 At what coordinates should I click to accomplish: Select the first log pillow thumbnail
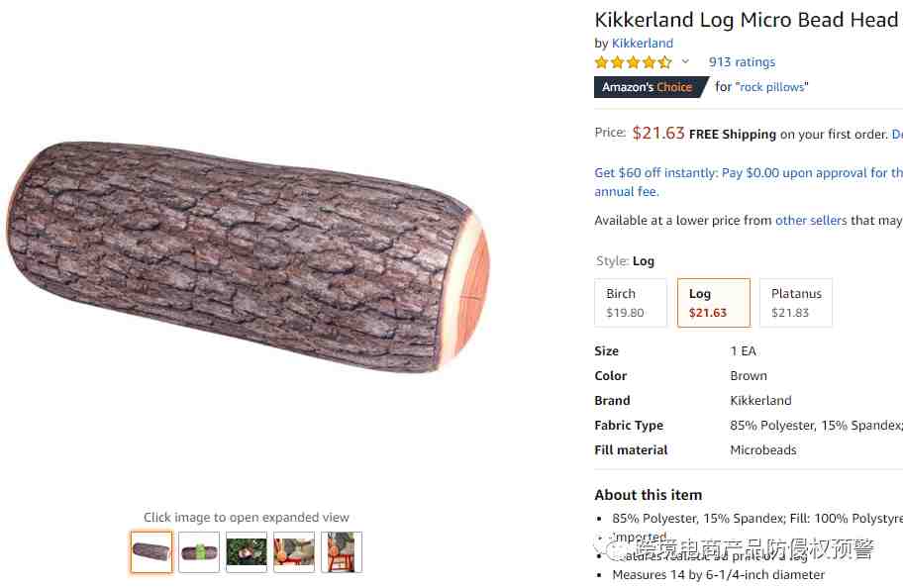pyautogui.click(x=151, y=552)
